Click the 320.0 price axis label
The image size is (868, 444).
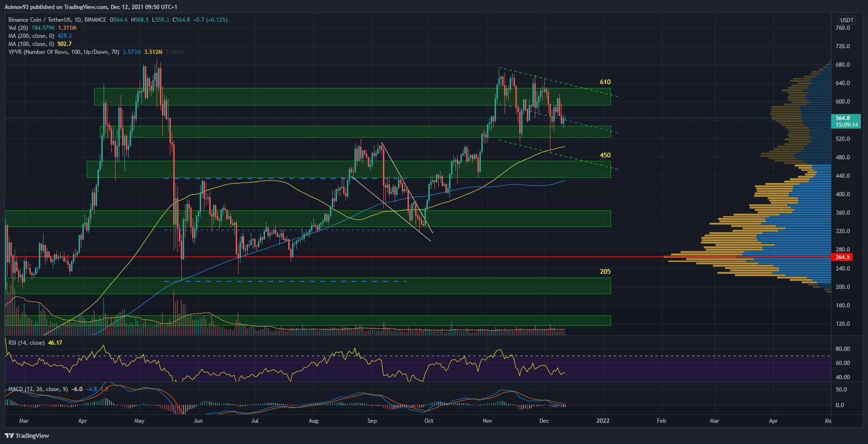coord(843,231)
